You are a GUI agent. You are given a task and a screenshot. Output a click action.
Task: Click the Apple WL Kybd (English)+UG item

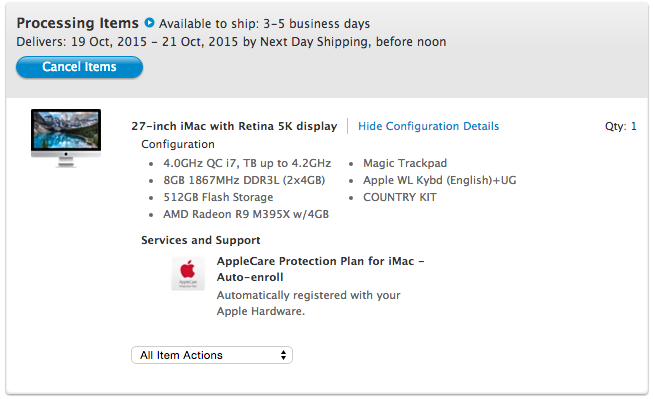click(439, 180)
